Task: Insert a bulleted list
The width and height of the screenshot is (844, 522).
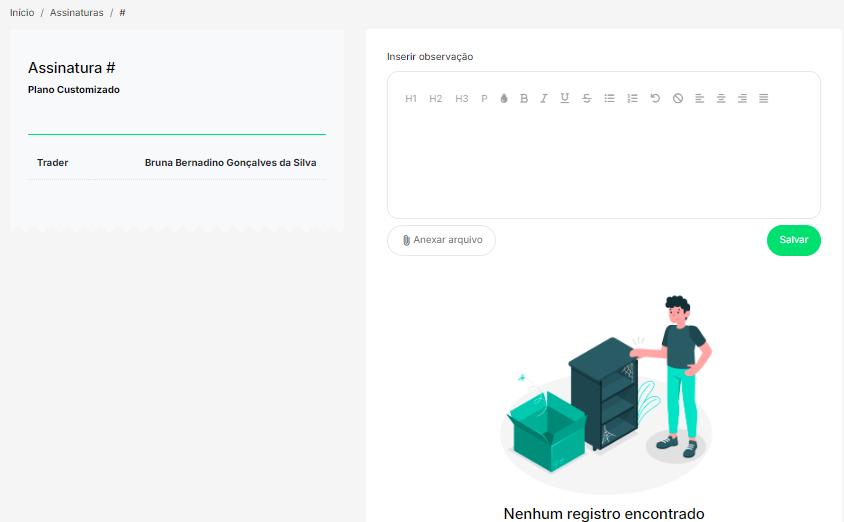Action: click(x=610, y=98)
